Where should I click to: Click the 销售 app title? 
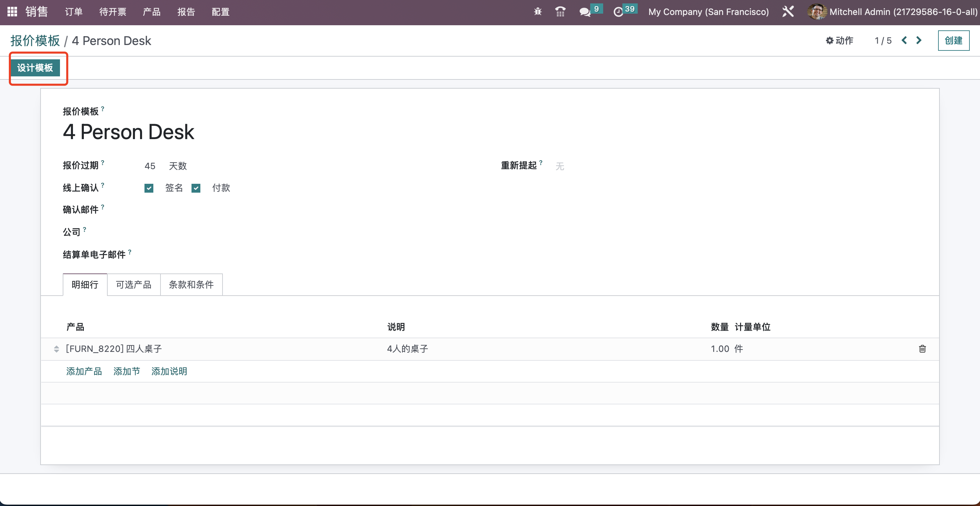click(x=36, y=12)
